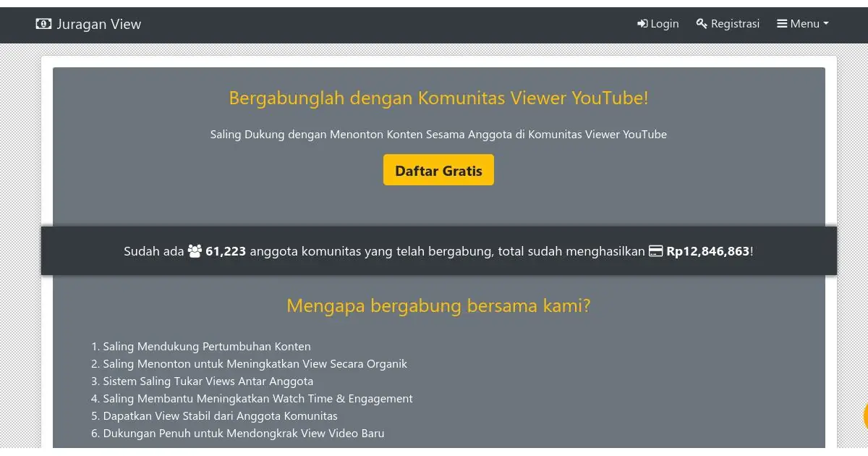This screenshot has width=868, height=456.
Task: Click the heading Mengapa bergabung bersama kami
Action: coord(438,305)
